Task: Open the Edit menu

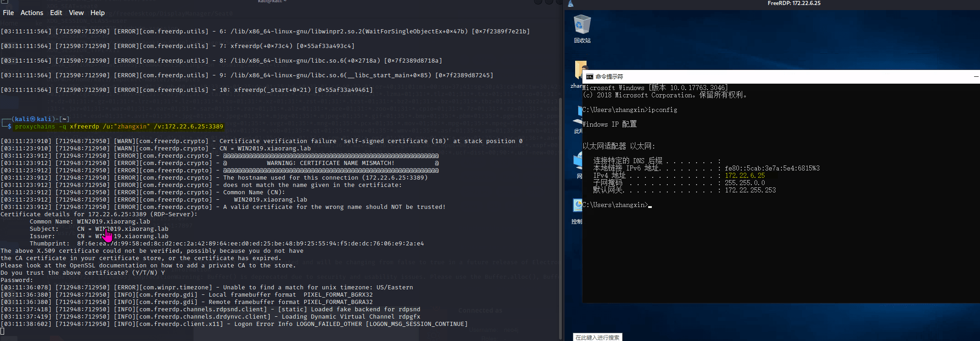Action: point(56,13)
